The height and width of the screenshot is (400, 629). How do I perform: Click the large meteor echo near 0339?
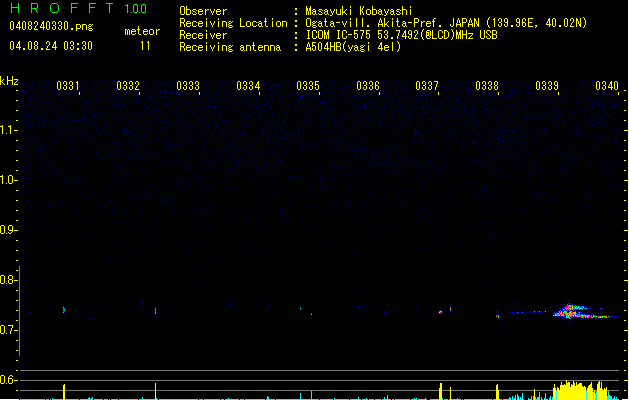click(584, 311)
